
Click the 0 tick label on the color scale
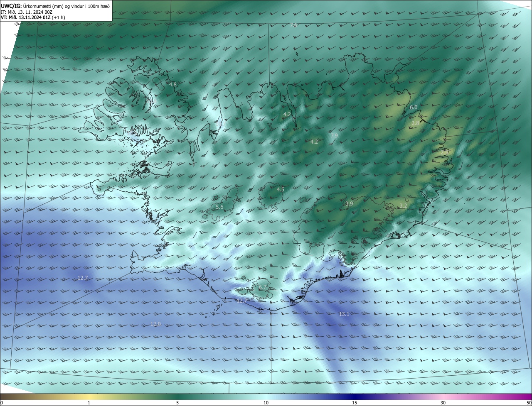pos(2,403)
